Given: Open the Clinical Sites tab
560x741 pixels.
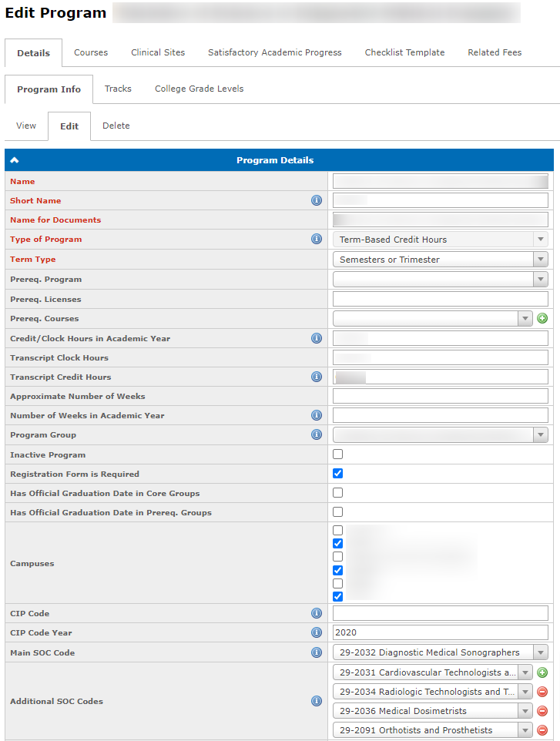Looking at the screenshot, I should 158,52.
